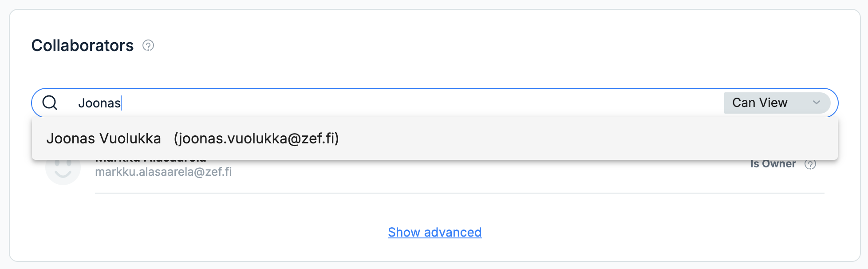This screenshot has height=269, width=868.
Task: Click the question mark next to Is Owner
Action: tap(810, 164)
